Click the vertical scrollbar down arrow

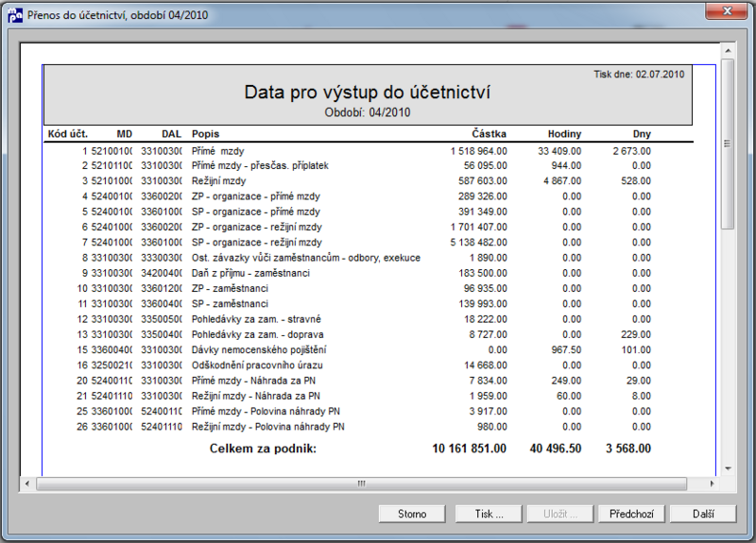[x=728, y=468]
